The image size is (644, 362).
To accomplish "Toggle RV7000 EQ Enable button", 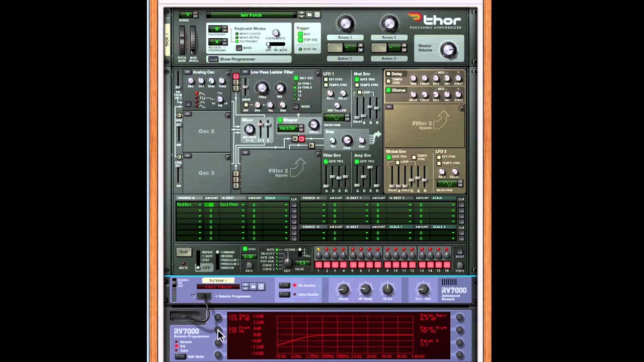I will 284,285.
